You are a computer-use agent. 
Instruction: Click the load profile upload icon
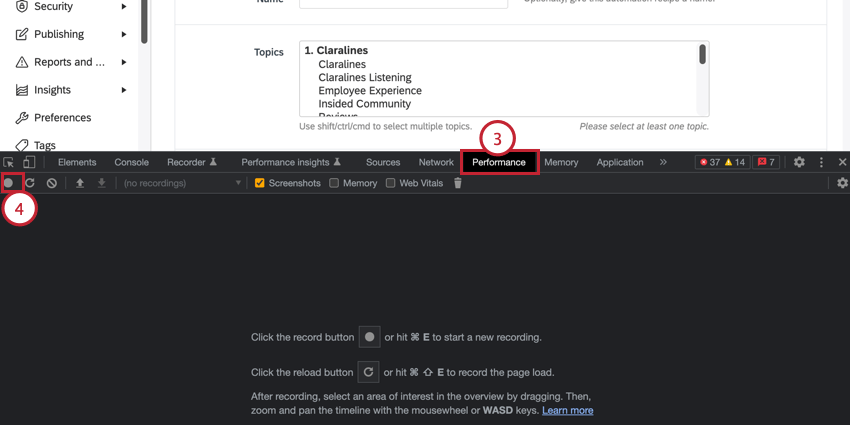click(80, 183)
